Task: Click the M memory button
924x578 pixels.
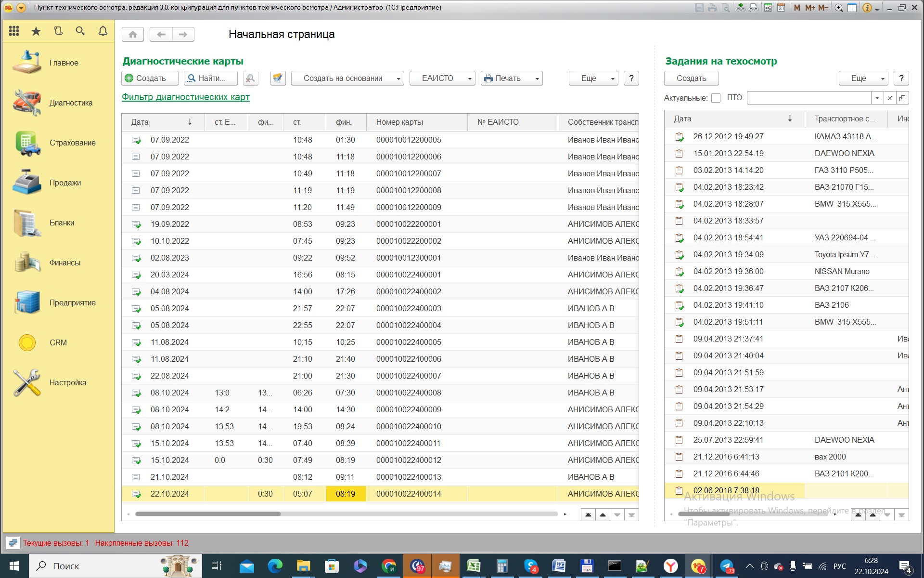Action: [797, 8]
